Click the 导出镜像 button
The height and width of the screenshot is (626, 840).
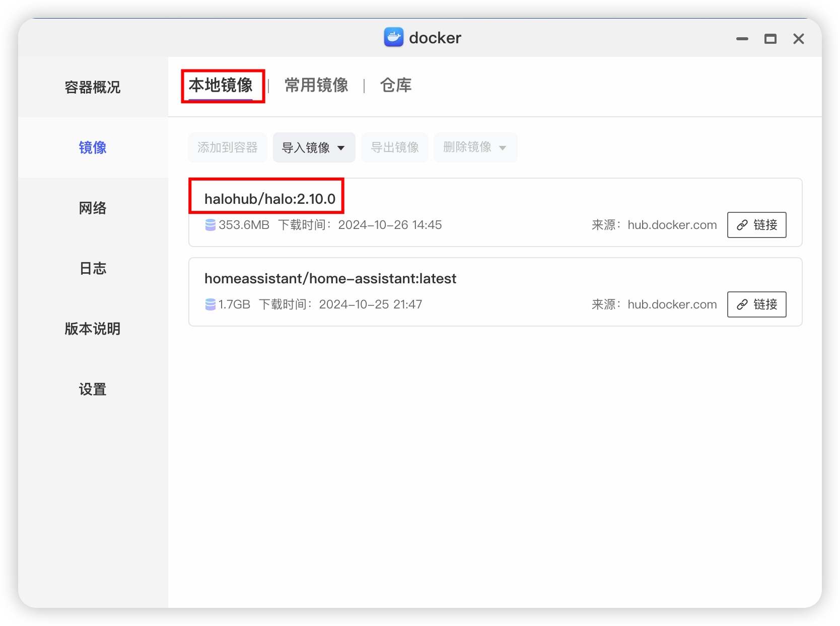(x=395, y=147)
